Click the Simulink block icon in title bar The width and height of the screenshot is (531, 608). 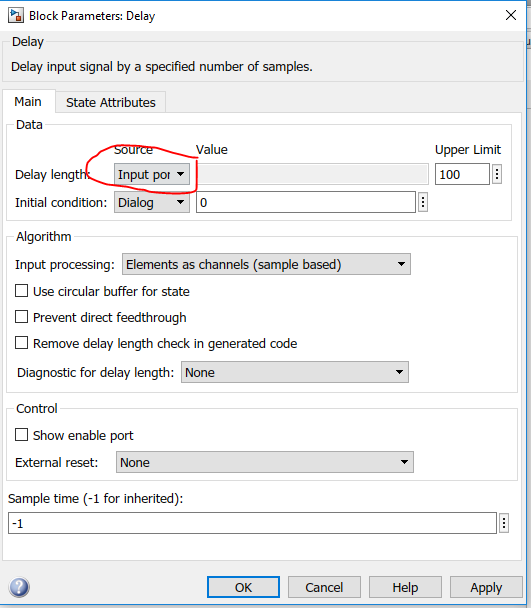point(16,16)
